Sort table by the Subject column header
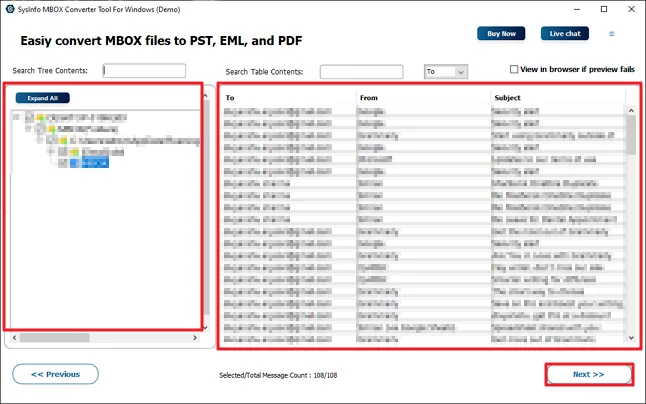646x404 pixels. [x=507, y=98]
